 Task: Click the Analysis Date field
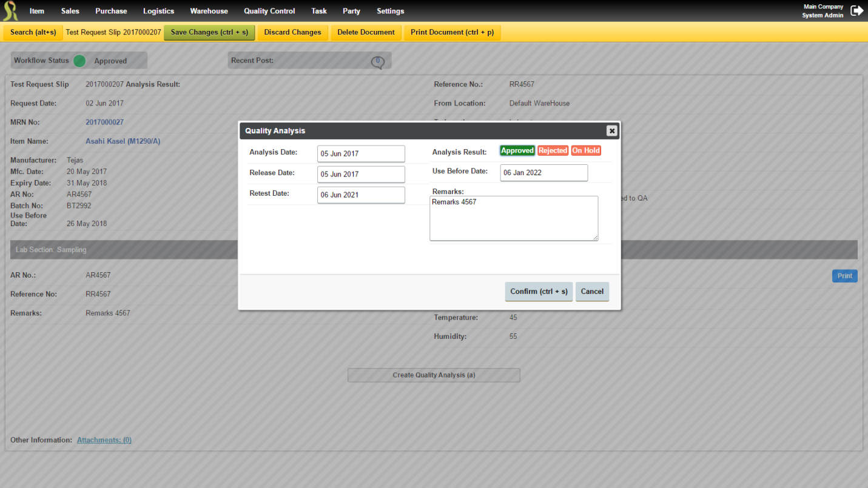(x=361, y=153)
